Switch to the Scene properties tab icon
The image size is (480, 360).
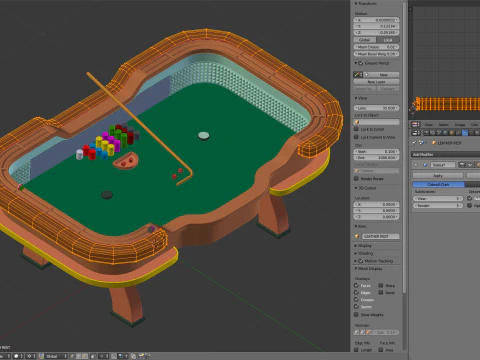pyautogui.click(x=439, y=133)
